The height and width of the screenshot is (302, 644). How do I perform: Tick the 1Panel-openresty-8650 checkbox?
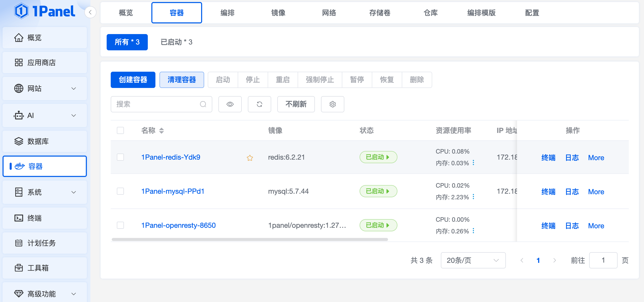(120, 225)
